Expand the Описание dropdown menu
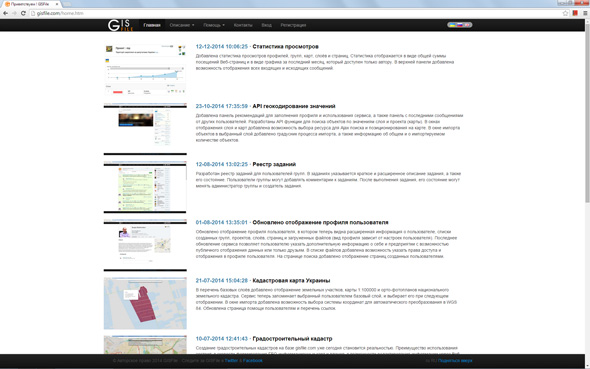 click(x=182, y=25)
